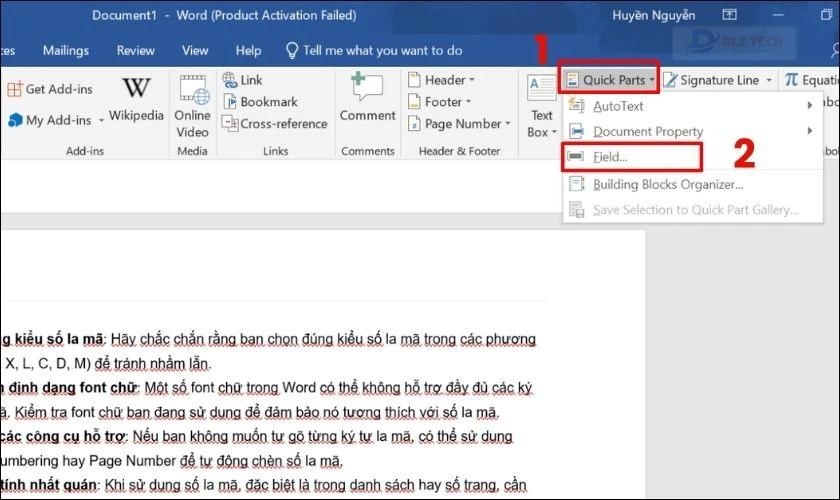Screen dimensions: 840x500
Task: Insert a Link
Action: (243, 80)
